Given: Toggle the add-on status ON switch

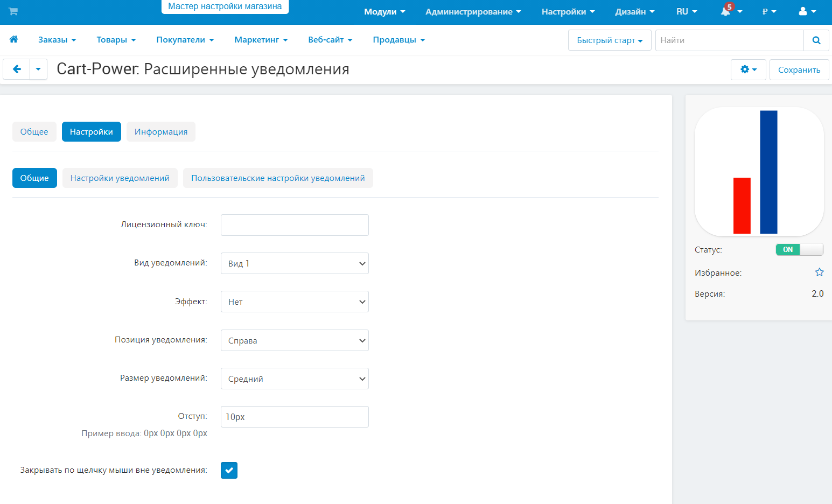Looking at the screenshot, I should (x=800, y=249).
